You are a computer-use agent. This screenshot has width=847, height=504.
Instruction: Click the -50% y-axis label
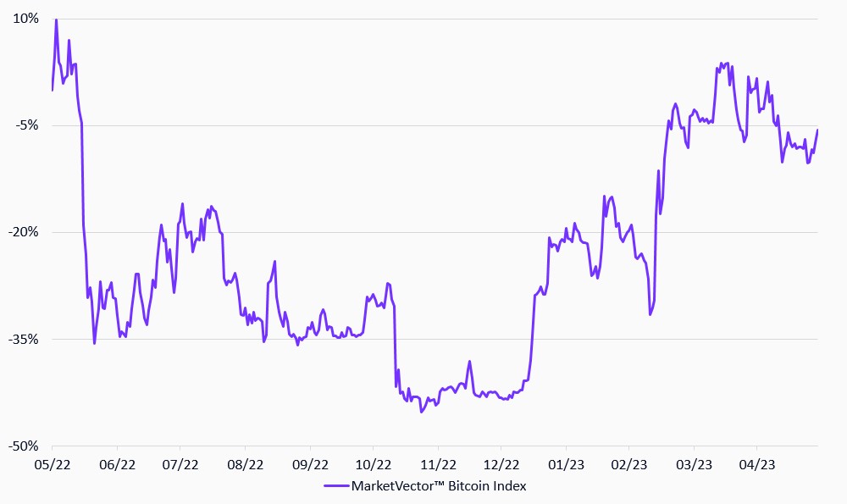pos(25,446)
